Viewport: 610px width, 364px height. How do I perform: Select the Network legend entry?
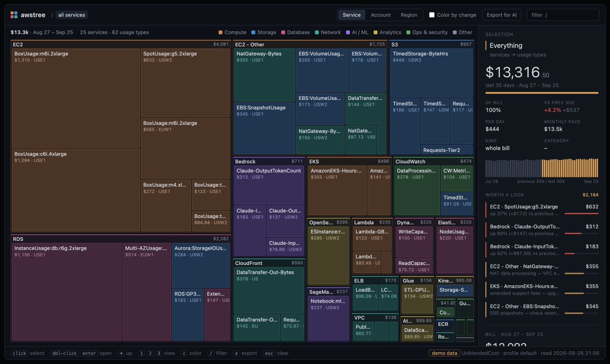point(328,32)
